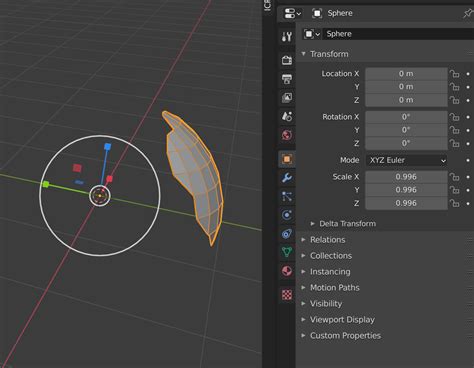
Task: Click the small blue plane gizmo square
Action: (79, 182)
